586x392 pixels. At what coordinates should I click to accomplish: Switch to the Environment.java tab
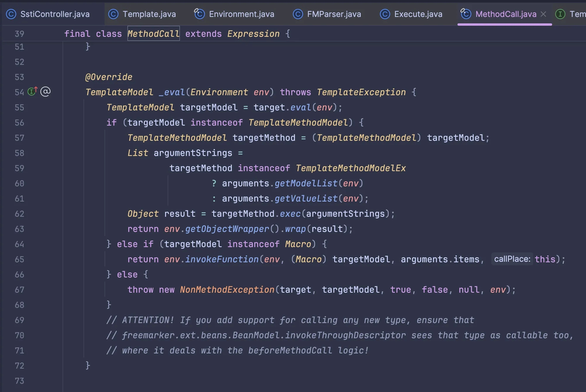coord(234,14)
